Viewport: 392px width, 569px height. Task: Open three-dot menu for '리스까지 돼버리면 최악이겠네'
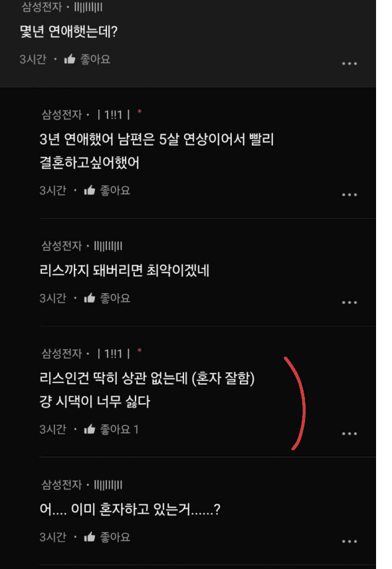click(x=349, y=302)
